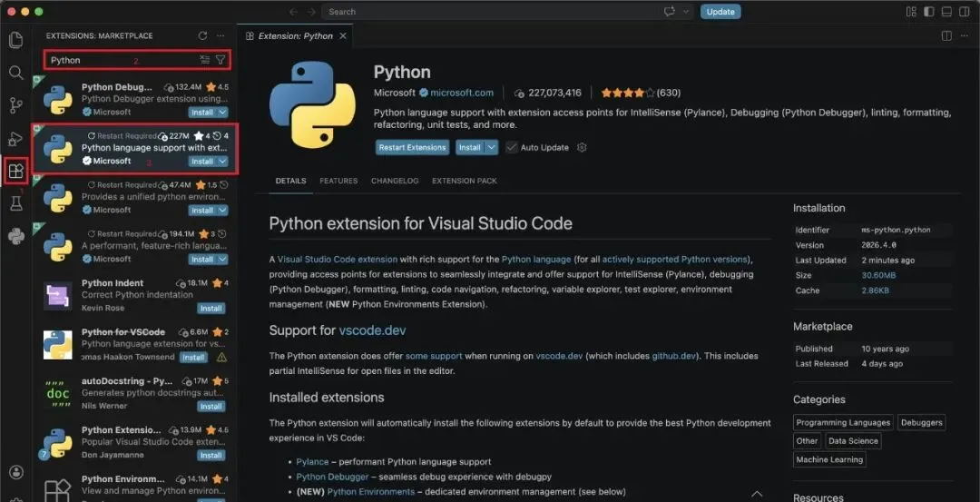Click the Restart Extensions button
The image size is (980, 502).
pos(413,148)
